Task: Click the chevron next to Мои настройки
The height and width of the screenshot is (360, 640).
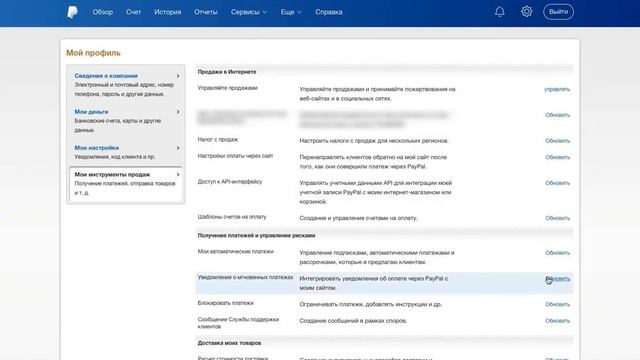Action: pos(178,148)
